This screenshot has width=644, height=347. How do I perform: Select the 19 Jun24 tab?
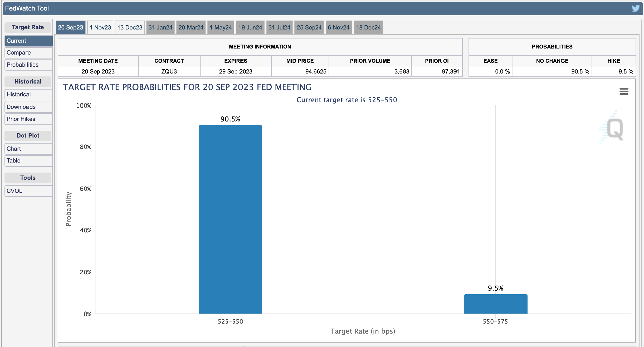250,27
